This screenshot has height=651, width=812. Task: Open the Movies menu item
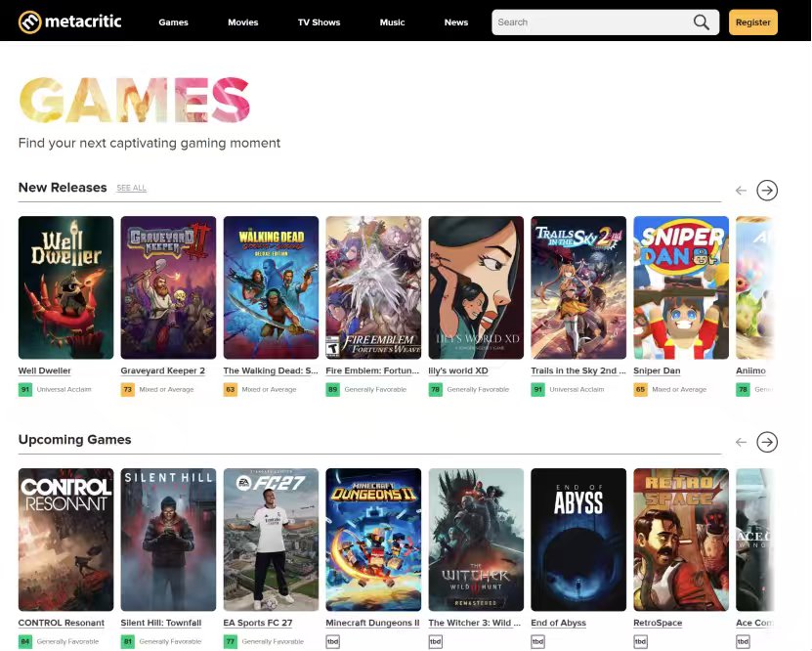click(243, 22)
